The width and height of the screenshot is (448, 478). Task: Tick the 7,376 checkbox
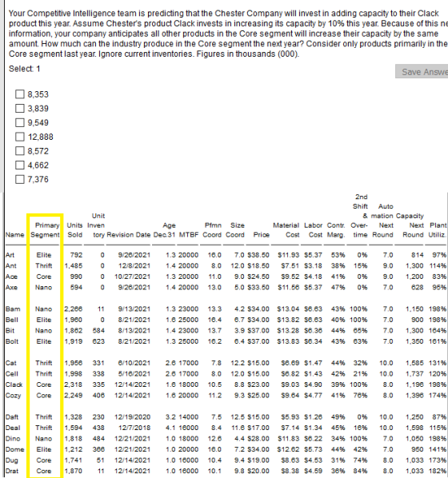point(20,179)
